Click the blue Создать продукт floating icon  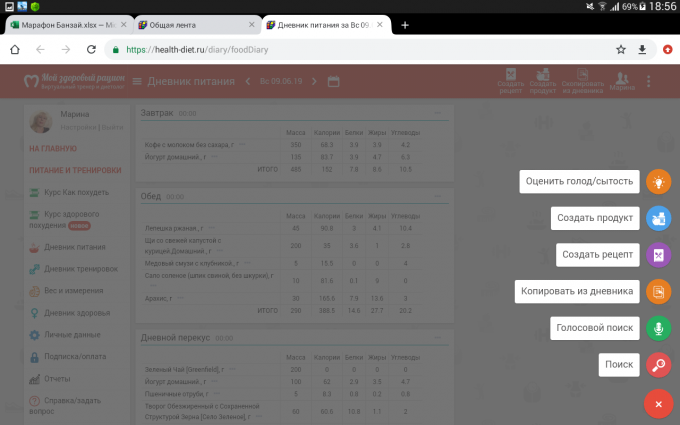[x=657, y=218]
